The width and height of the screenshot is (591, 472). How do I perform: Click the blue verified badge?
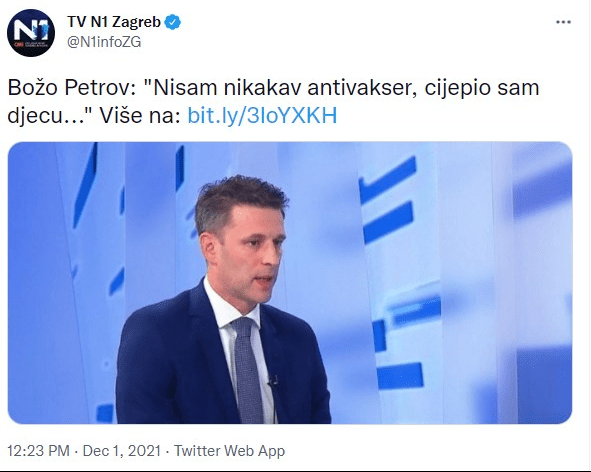point(172,22)
